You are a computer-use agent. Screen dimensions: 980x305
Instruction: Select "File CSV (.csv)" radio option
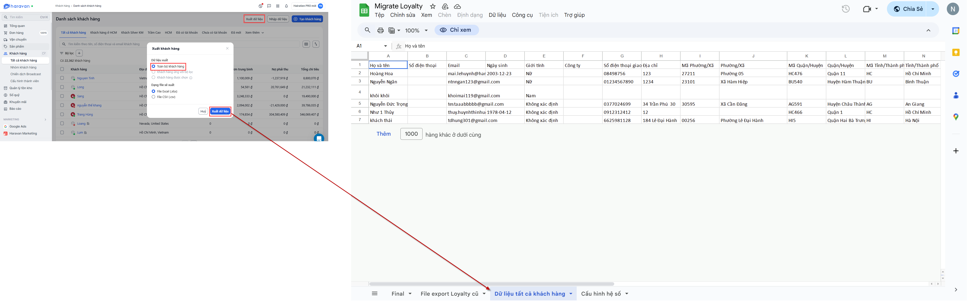click(154, 97)
